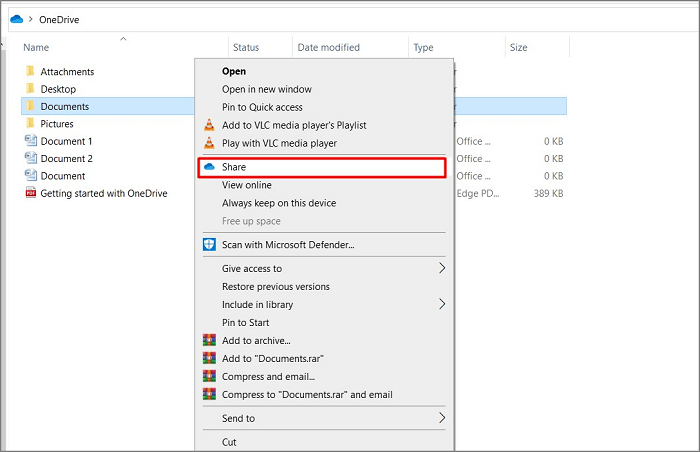Choose Open from the context menu
This screenshot has width=700, height=452.
pos(234,71)
